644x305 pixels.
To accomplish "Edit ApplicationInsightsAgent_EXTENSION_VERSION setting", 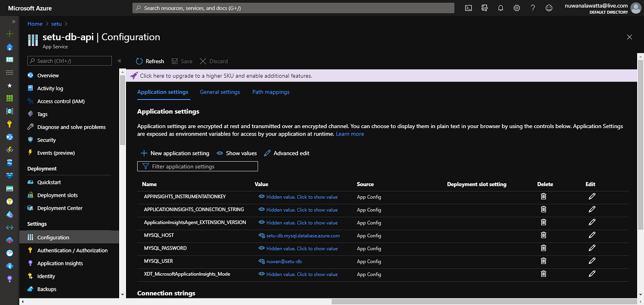I will [x=592, y=223].
